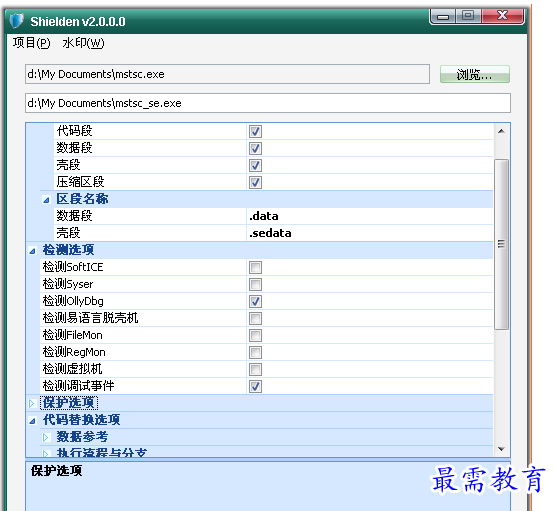Open the 水印(W) menu
Viewport: 554px width, 511px height.
pos(83,43)
